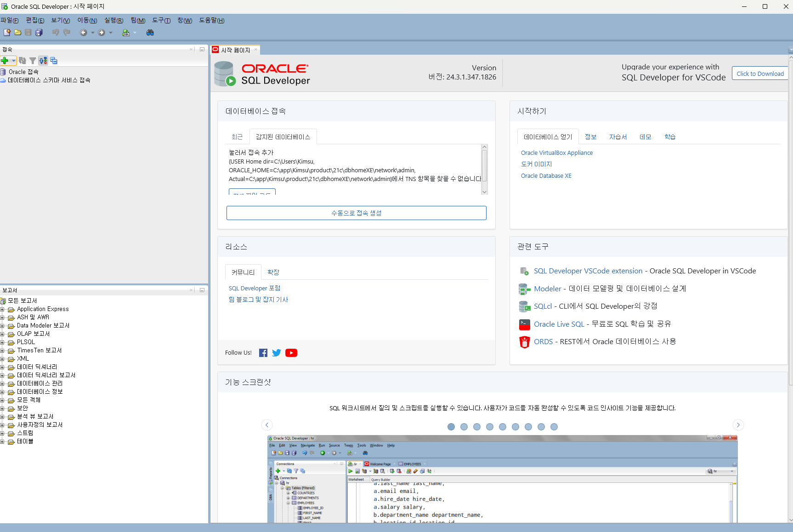
Task: Open the 도커 이미지 link
Action: (536, 164)
